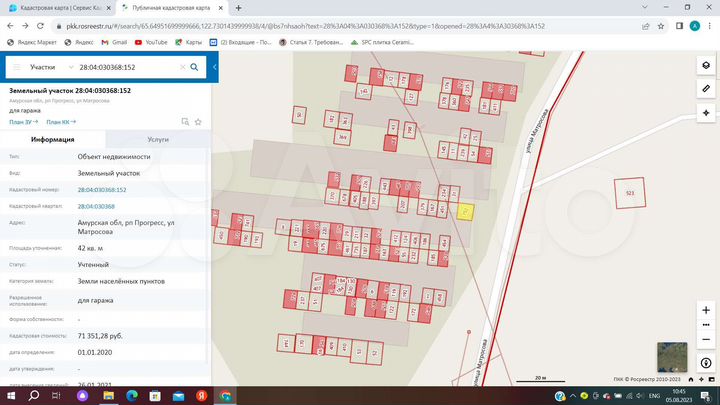Click the search magnifier icon
Image resolution: width=720 pixels, height=405 pixels.
point(195,67)
